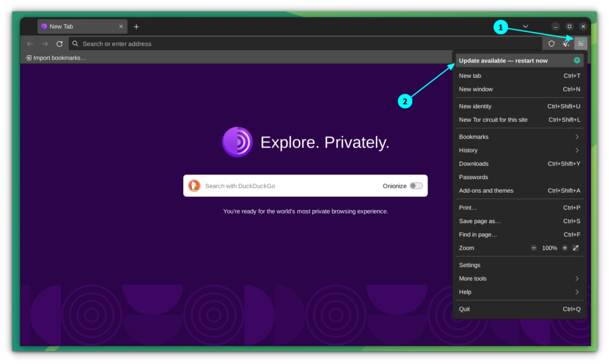Select New identity menu item
Viewport: 609px width, 364px height.
click(519, 106)
